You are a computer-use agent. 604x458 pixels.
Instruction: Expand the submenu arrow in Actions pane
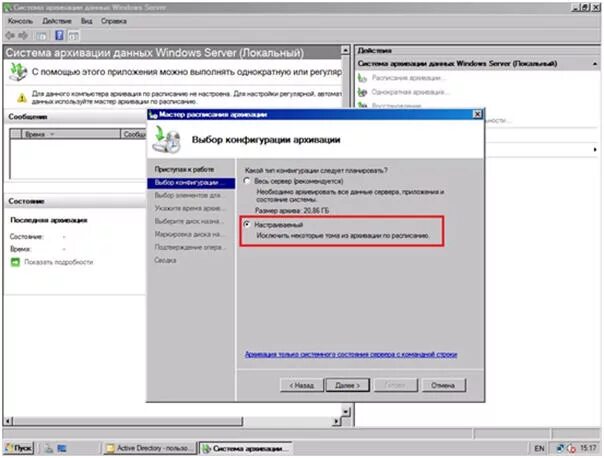click(595, 149)
